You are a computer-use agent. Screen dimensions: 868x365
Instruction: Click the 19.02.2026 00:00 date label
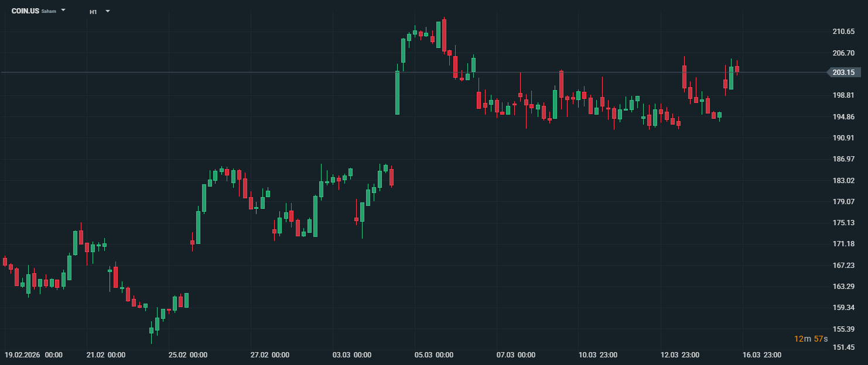(34, 355)
